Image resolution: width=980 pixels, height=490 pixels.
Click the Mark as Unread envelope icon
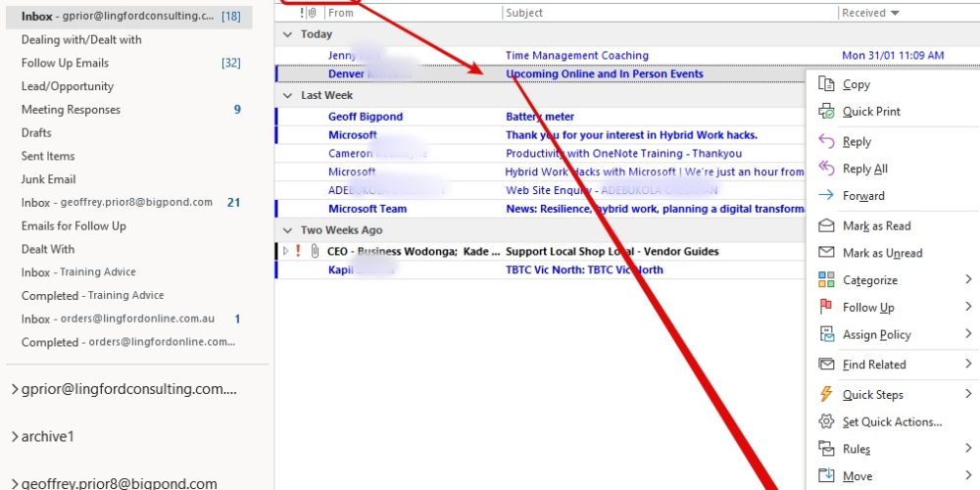click(826, 253)
